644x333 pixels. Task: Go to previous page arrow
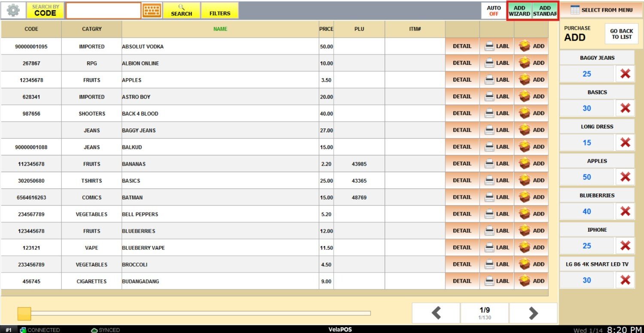click(436, 313)
